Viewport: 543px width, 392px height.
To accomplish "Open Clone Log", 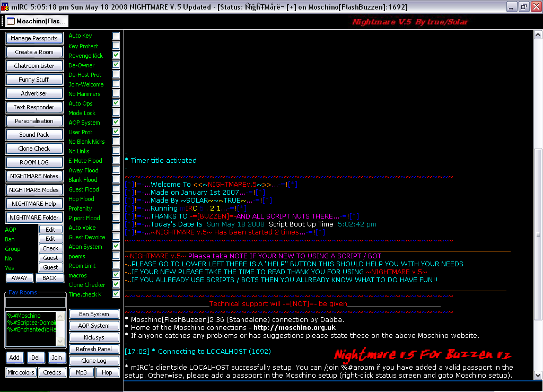I will point(94,361).
